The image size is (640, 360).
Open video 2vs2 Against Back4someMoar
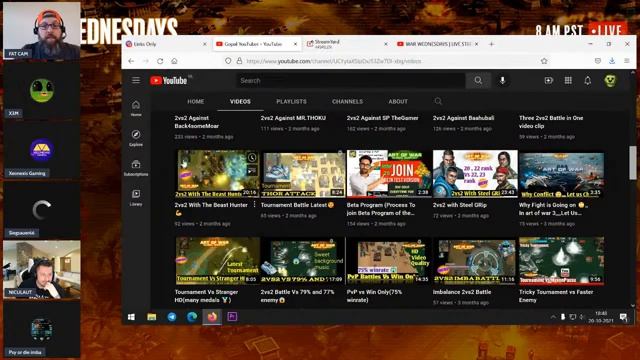pyautogui.click(x=197, y=122)
